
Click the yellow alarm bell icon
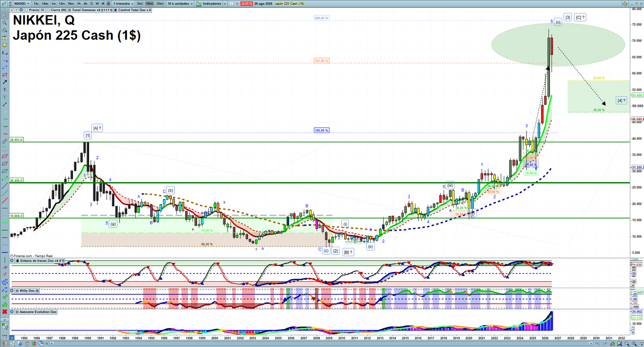4,45
